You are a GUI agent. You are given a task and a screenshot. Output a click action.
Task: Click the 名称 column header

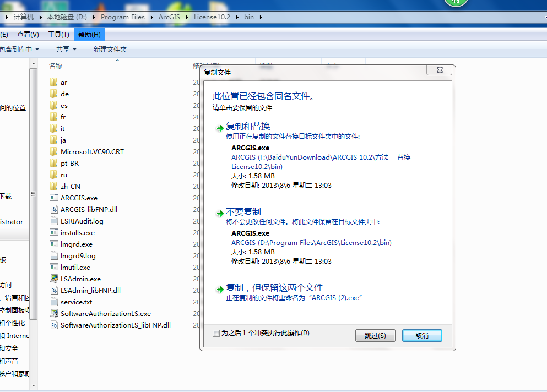click(56, 66)
